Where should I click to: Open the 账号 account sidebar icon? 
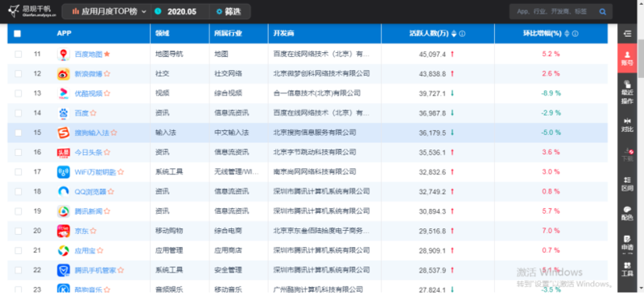point(627,58)
